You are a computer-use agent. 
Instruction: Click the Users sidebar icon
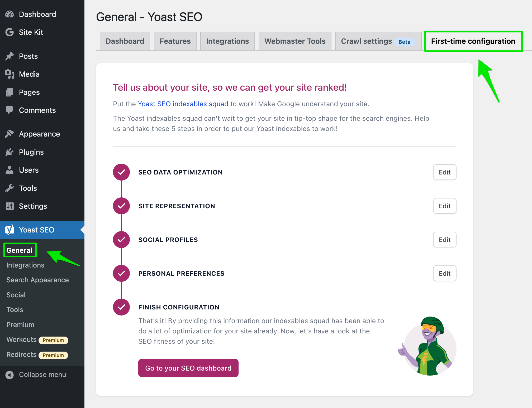click(x=9, y=170)
